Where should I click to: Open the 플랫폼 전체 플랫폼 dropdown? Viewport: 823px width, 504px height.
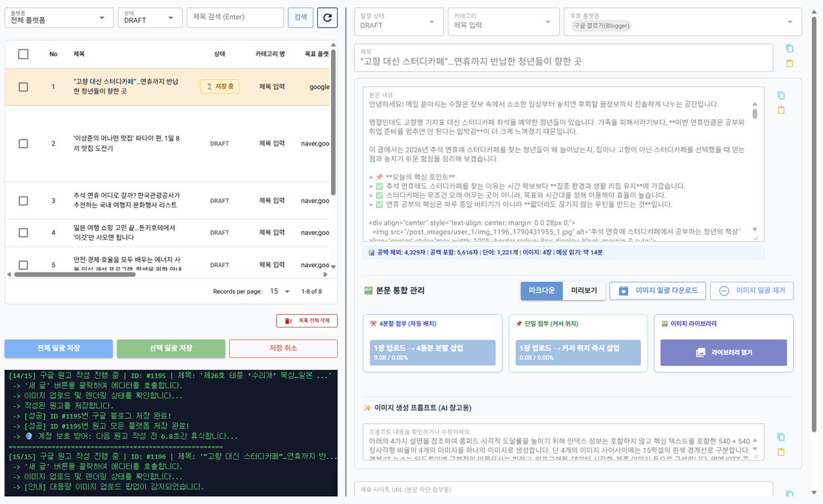[58, 18]
